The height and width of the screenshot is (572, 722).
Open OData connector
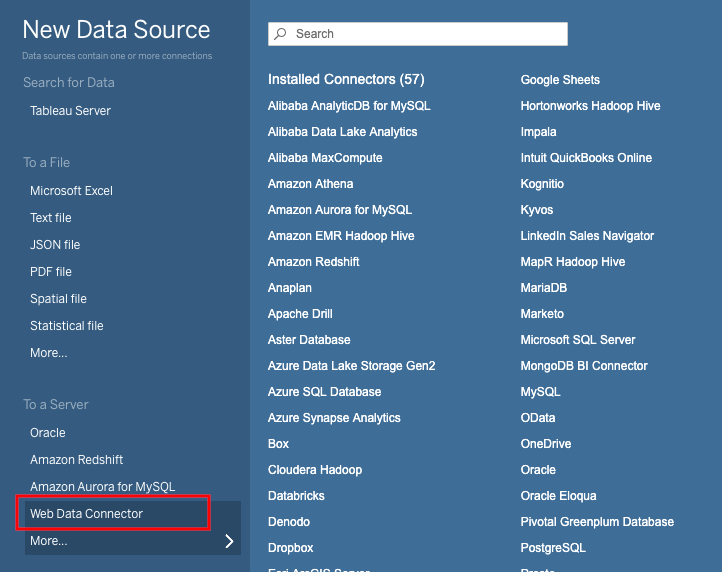(x=538, y=418)
